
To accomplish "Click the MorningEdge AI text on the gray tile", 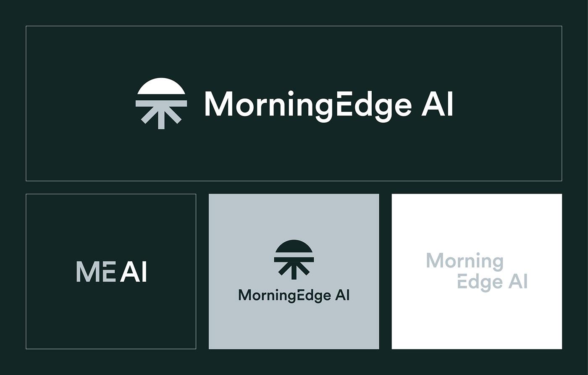I will point(294,295).
